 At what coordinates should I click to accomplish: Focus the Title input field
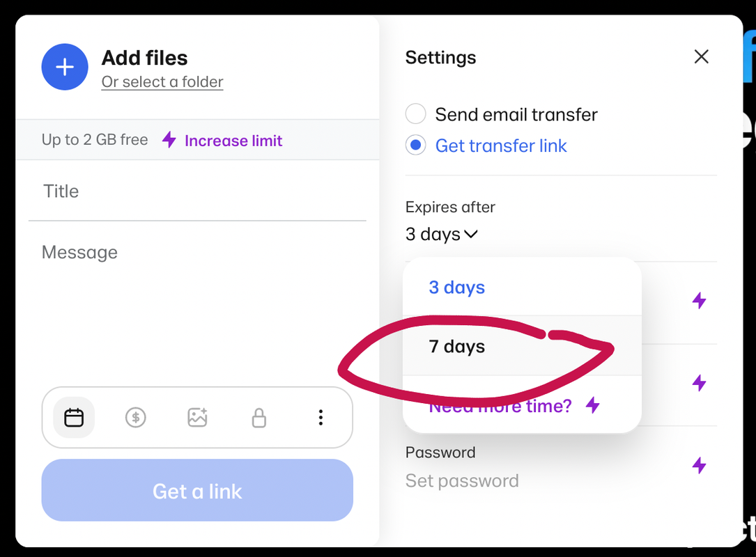197,191
